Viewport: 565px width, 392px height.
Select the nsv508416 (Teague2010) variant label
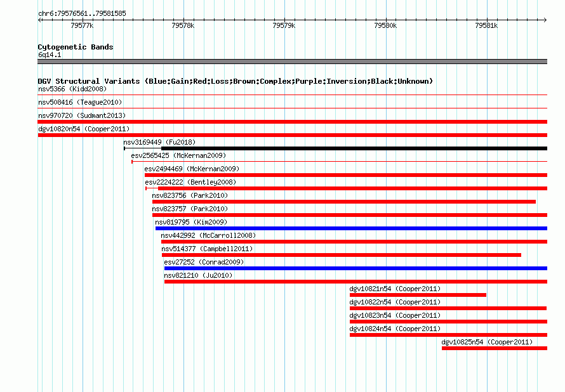80,102
